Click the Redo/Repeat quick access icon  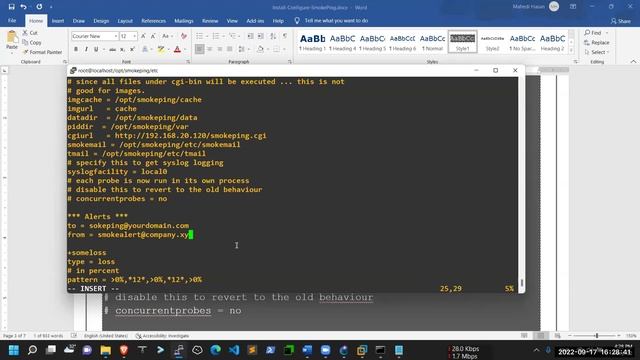point(39,7)
